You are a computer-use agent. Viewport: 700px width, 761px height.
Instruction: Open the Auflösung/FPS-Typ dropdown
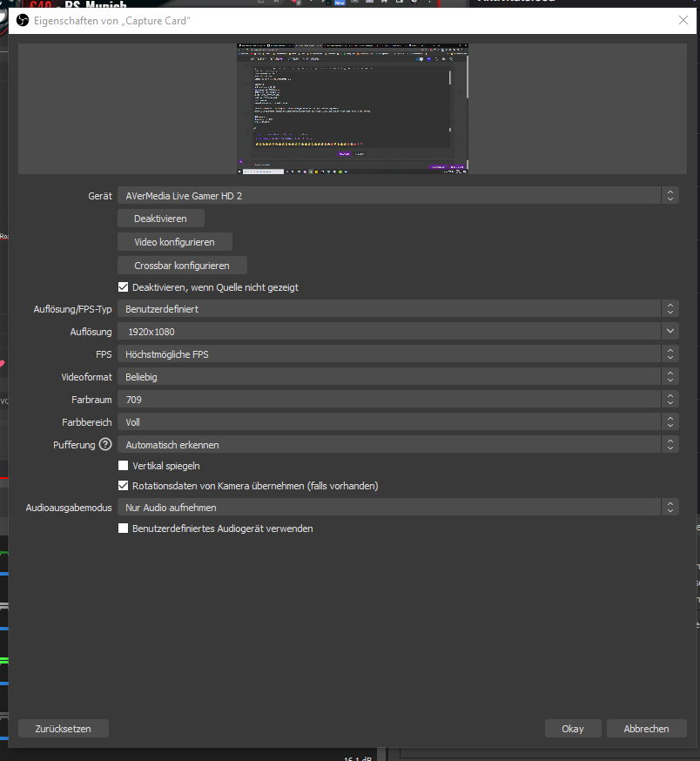point(398,309)
